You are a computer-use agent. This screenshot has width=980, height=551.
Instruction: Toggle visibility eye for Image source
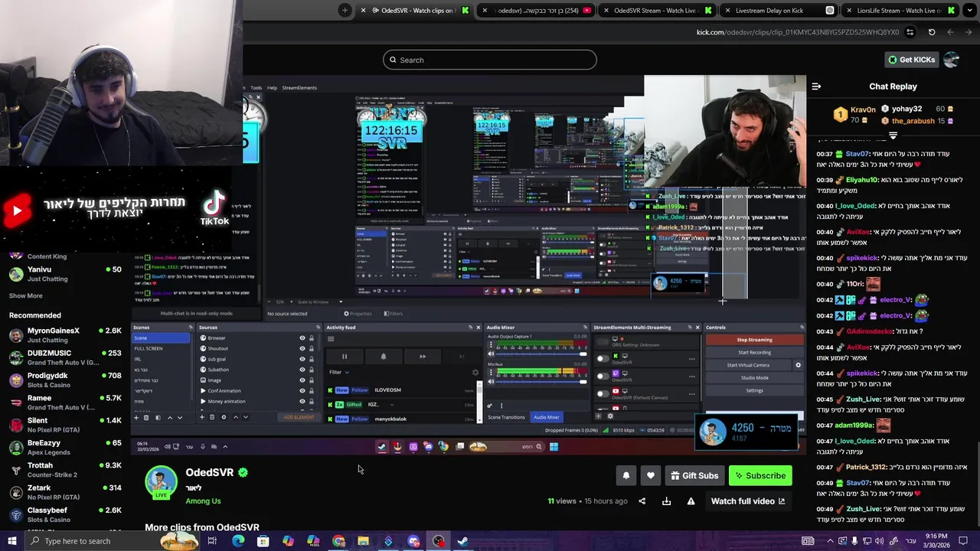(x=302, y=380)
